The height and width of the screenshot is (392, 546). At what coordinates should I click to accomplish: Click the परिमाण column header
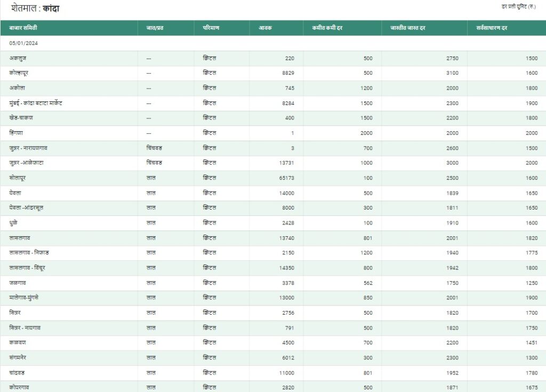point(211,28)
